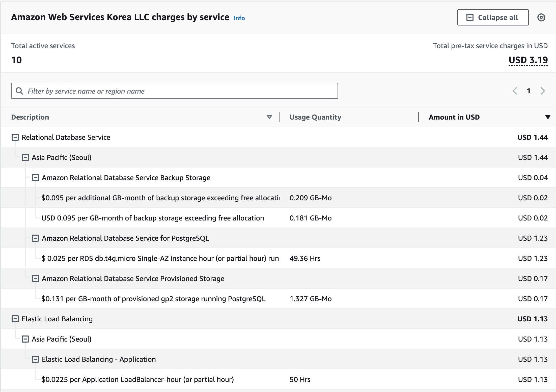
Task: Click the db.t4g.micro Single-AZ instance hour row
Action: [279, 258]
